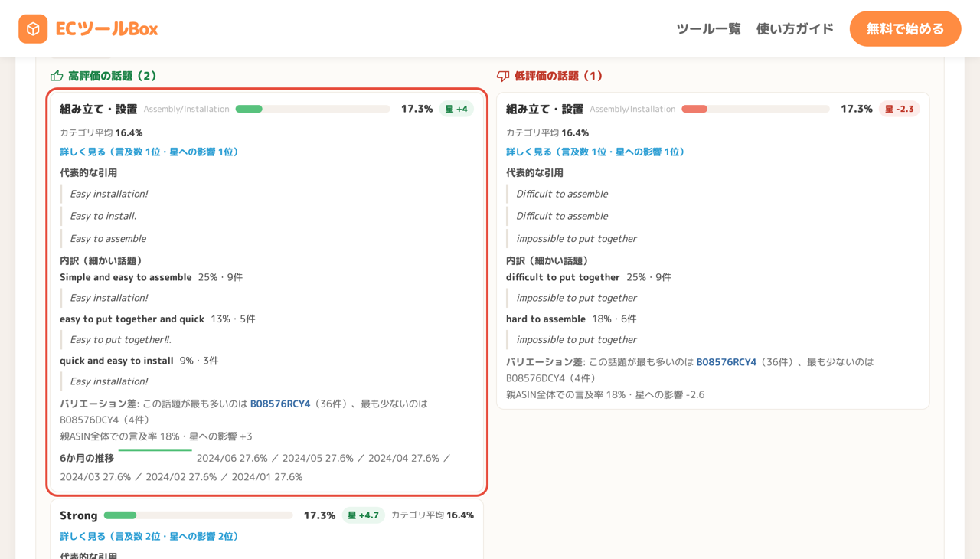Click the 6か月の推移 label
Viewport: 980px width, 559px height.
(x=87, y=458)
